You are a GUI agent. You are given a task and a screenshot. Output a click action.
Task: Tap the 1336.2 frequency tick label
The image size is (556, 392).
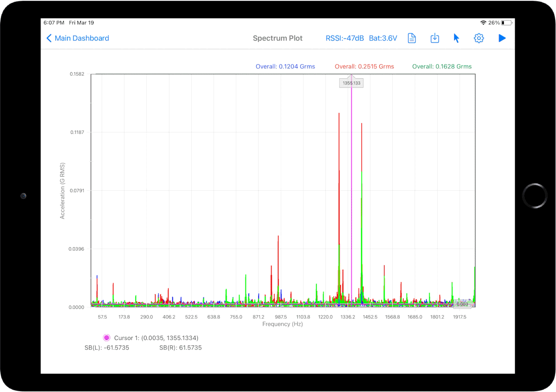pyautogui.click(x=348, y=317)
